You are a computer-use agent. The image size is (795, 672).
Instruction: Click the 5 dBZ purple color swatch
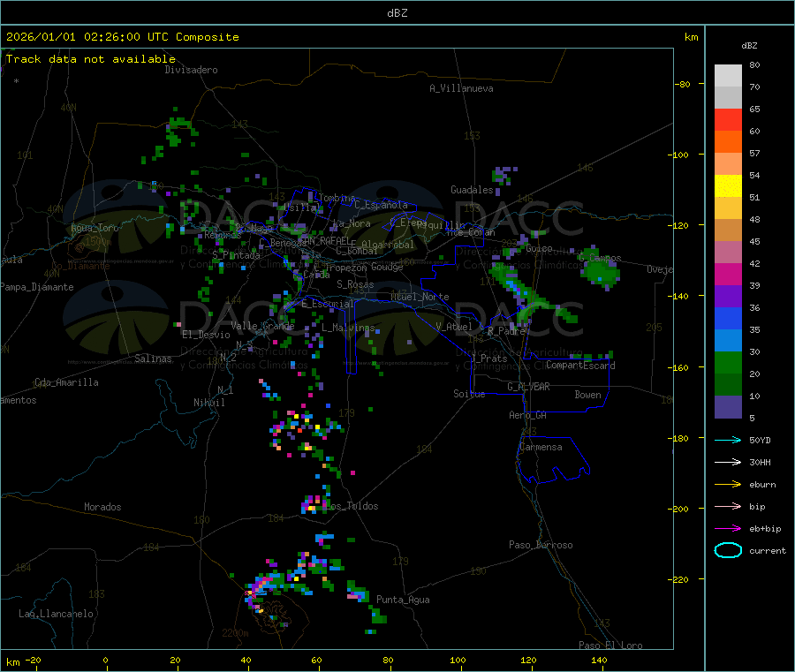[728, 407]
